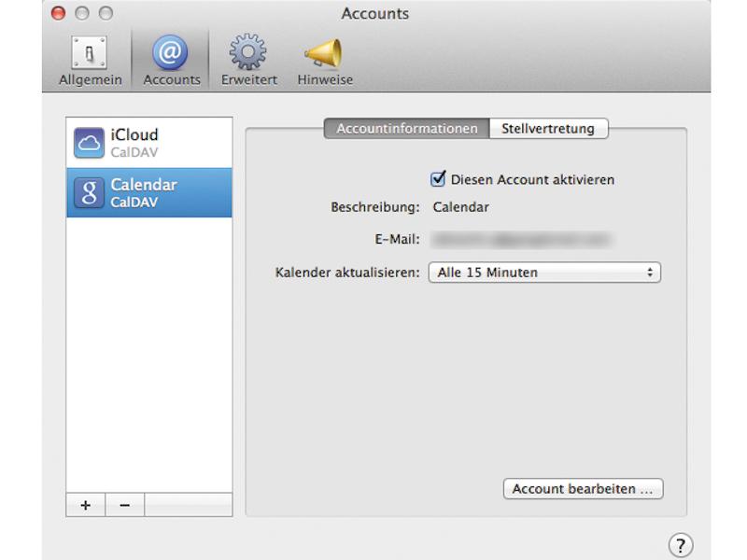747x560 pixels.
Task: Open the Allgemein preferences pane
Action: click(90, 61)
